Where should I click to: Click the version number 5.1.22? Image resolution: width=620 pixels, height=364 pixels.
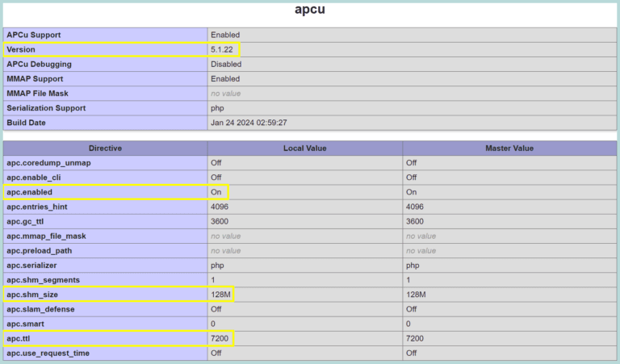tap(222, 49)
